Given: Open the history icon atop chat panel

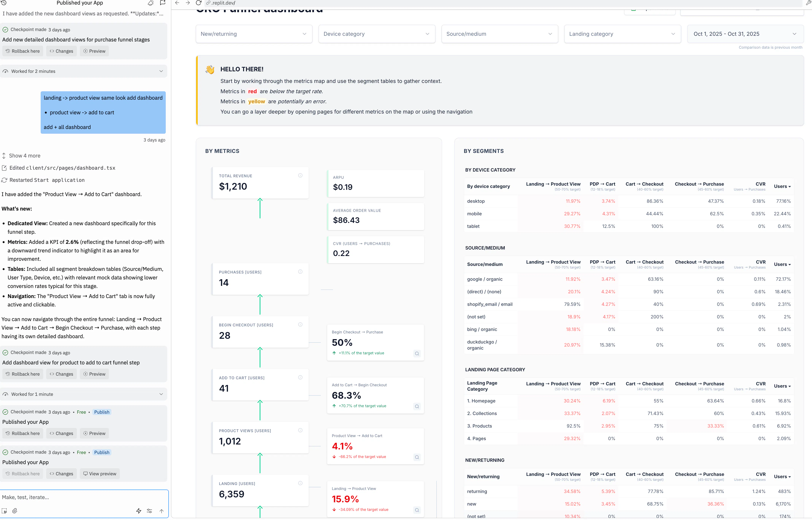Looking at the screenshot, I should pos(4,3).
